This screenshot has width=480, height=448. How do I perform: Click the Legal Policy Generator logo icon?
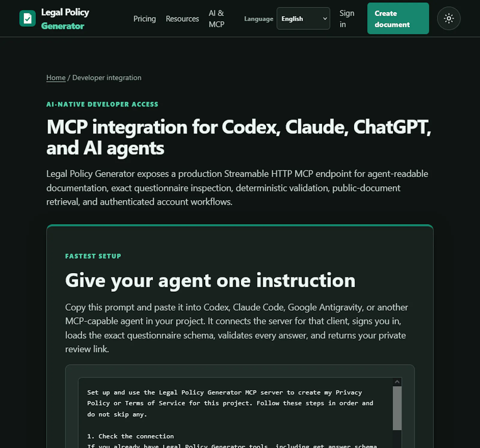point(27,18)
